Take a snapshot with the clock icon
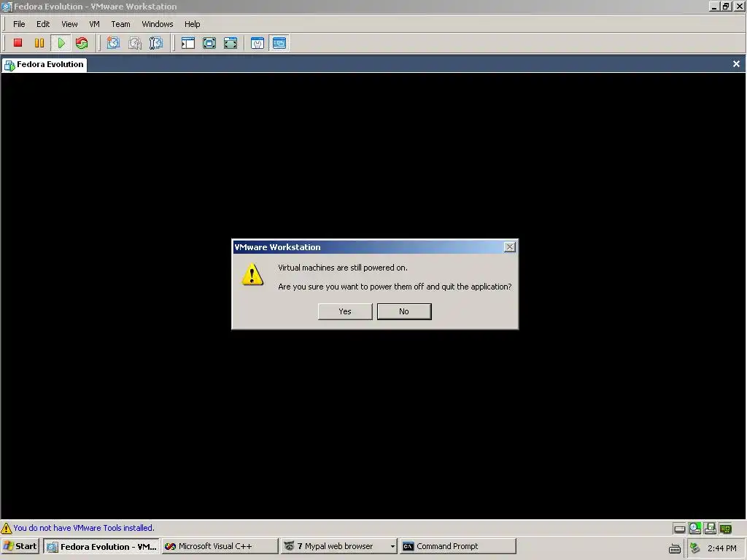 113,43
